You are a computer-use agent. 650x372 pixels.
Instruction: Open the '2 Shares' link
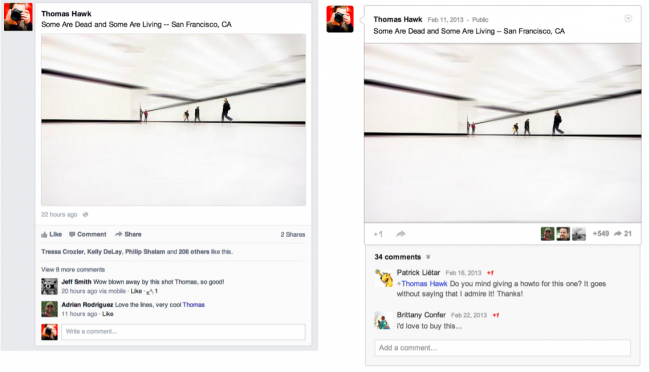pyautogui.click(x=293, y=235)
